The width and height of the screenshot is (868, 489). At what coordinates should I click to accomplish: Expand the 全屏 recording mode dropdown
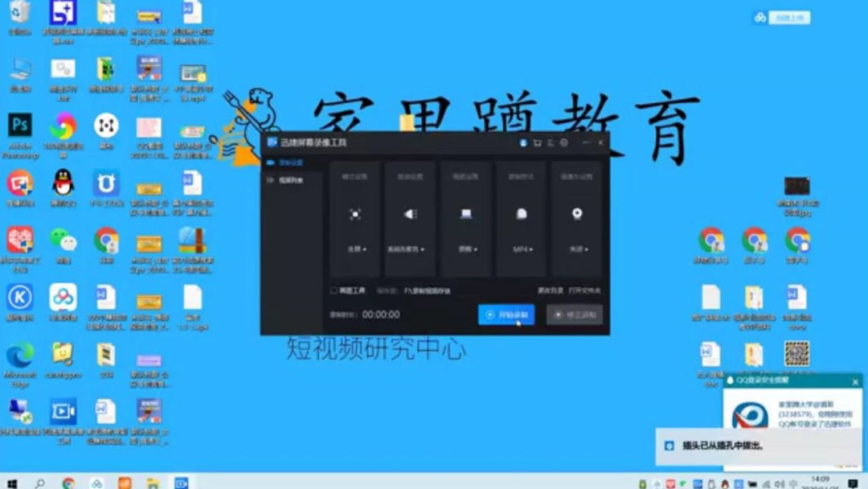[354, 249]
